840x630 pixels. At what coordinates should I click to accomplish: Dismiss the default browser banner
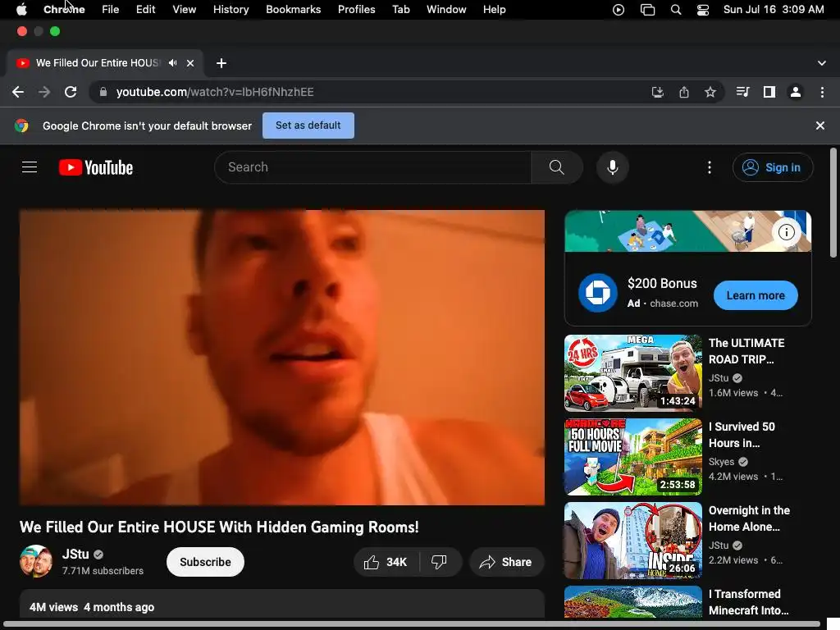819,126
